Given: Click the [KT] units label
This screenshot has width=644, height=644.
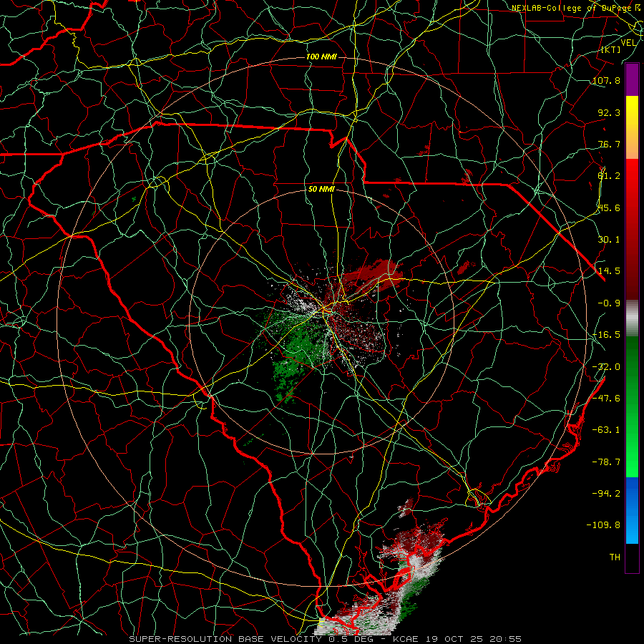Looking at the screenshot, I should click(610, 50).
